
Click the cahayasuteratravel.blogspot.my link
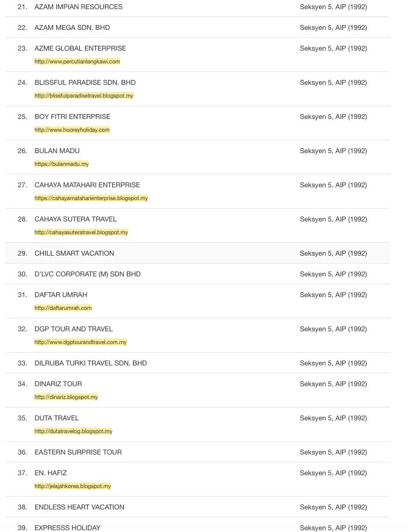pyautogui.click(x=81, y=232)
